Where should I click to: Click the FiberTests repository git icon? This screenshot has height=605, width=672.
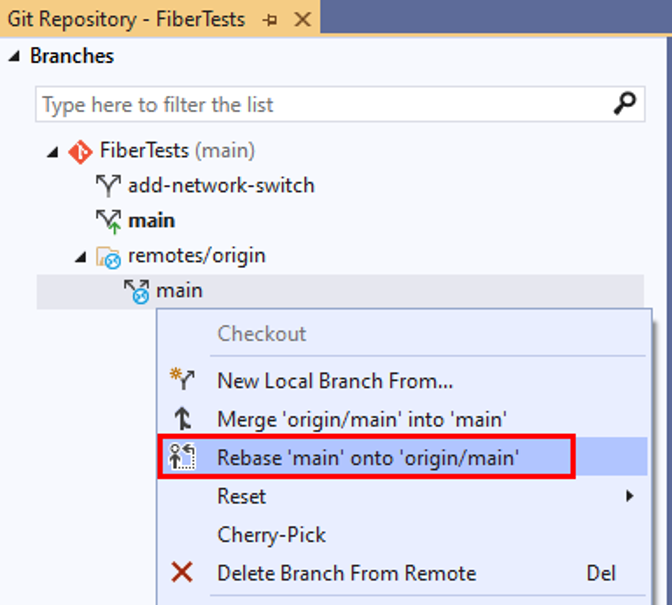(80, 152)
